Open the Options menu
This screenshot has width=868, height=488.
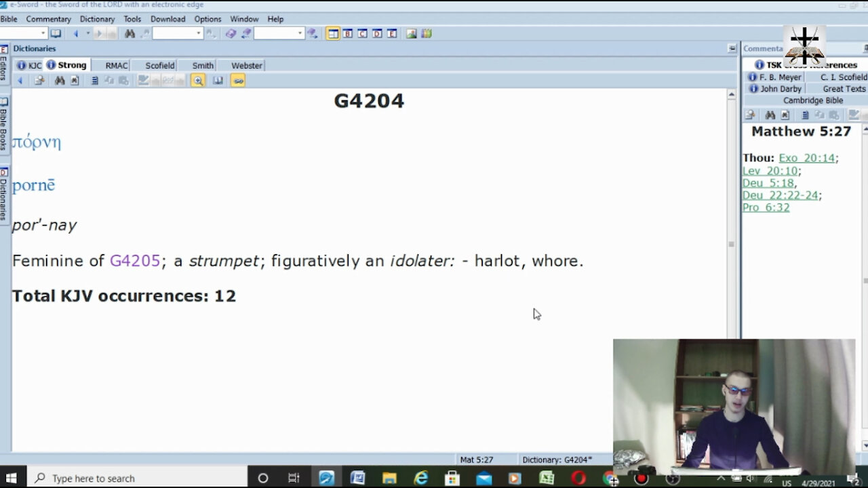tap(208, 19)
